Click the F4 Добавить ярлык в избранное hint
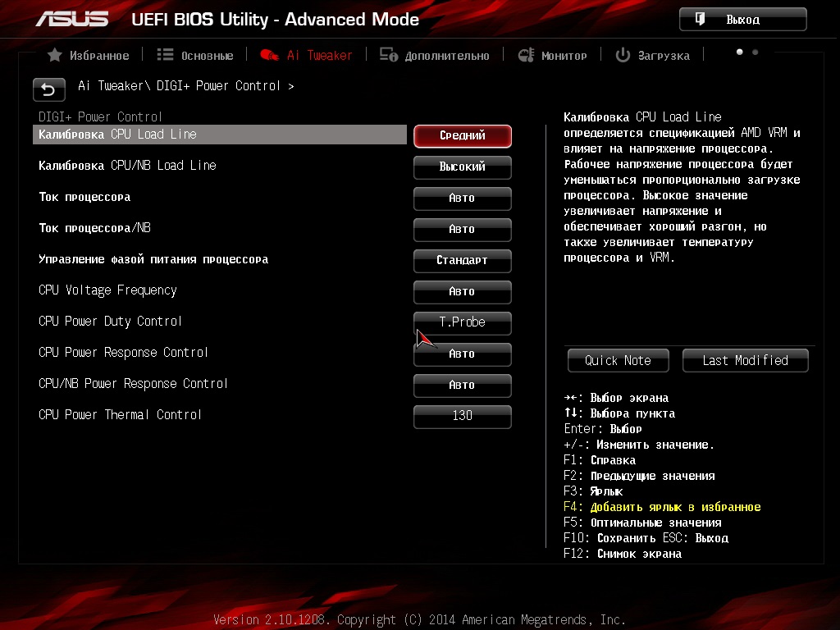The width and height of the screenshot is (840, 630). [662, 507]
